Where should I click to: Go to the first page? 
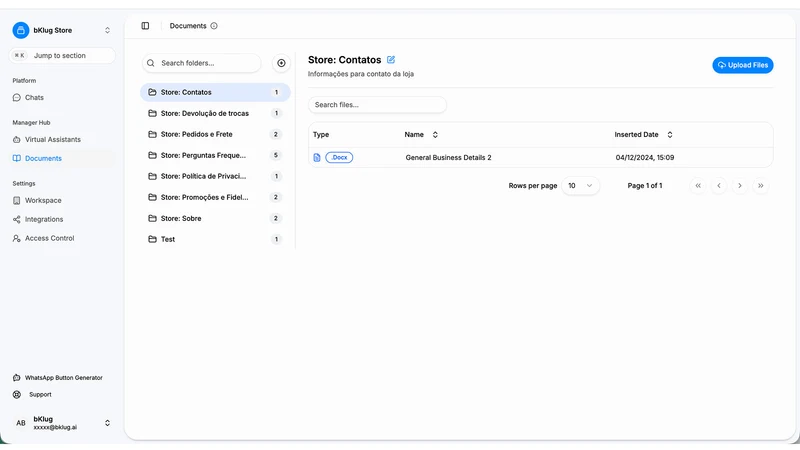[698, 186]
